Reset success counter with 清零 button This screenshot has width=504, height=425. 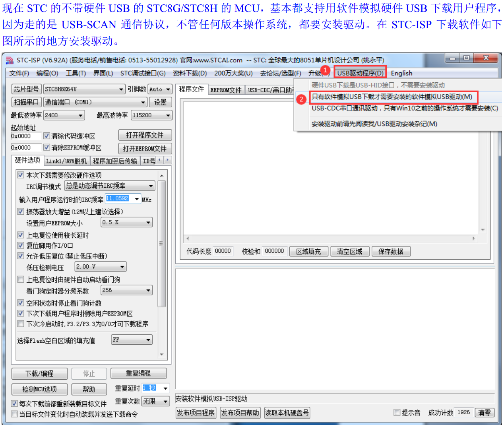tap(485, 413)
